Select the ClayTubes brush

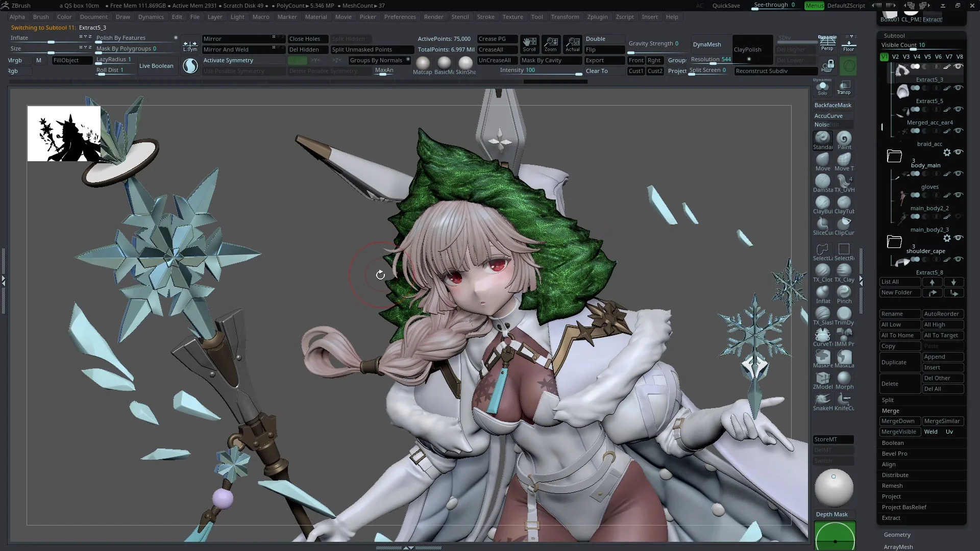844,205
